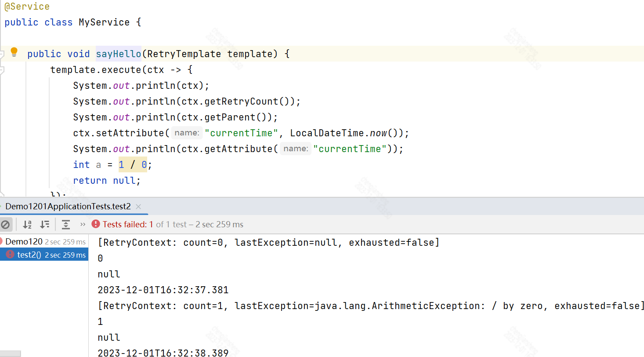Click the red 'Tests failed' exclamation badge
The width and height of the screenshot is (644, 357).
[96, 224]
